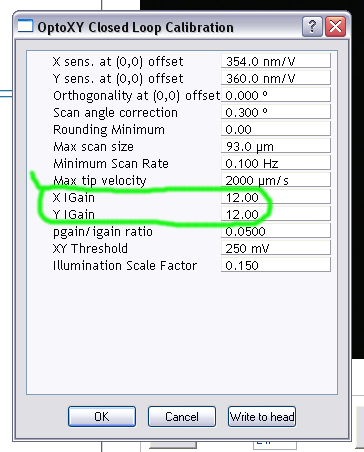
Task: Confirm settings with the OK button
Action: pos(102,416)
